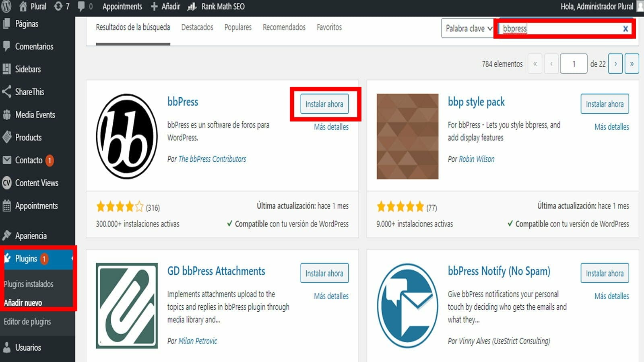Image resolution: width=644 pixels, height=362 pixels.
Task: Select the Resultados de la búsqueda tab
Action: (x=133, y=27)
